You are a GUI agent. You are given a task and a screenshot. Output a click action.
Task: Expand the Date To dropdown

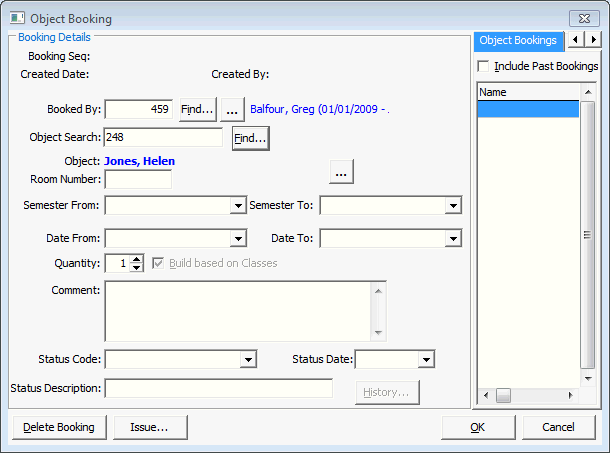(453, 238)
